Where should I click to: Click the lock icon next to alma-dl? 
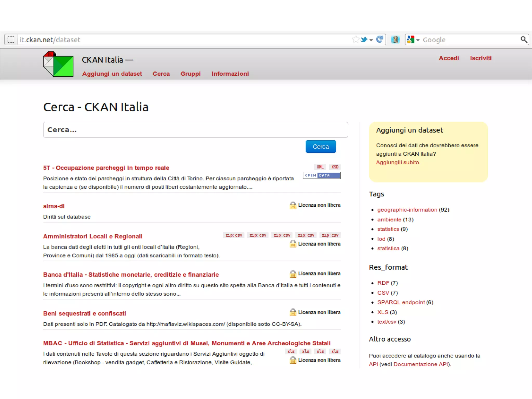293,205
